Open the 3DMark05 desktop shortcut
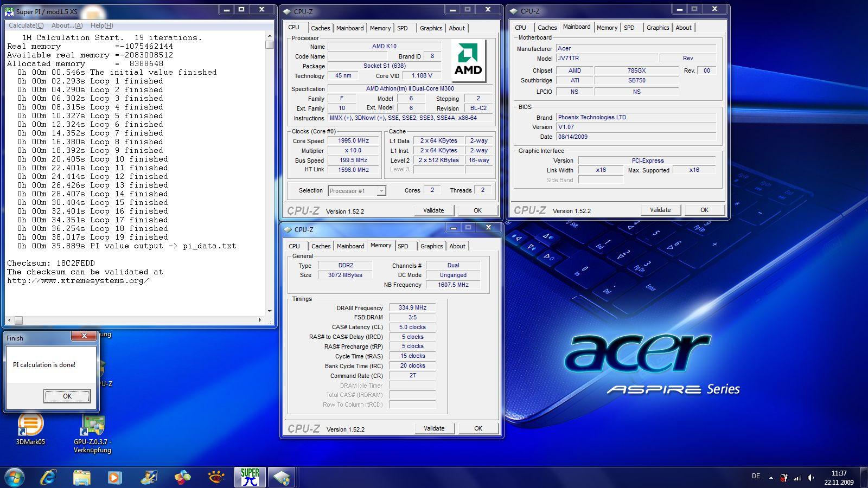The width and height of the screenshot is (868, 488). [30, 429]
